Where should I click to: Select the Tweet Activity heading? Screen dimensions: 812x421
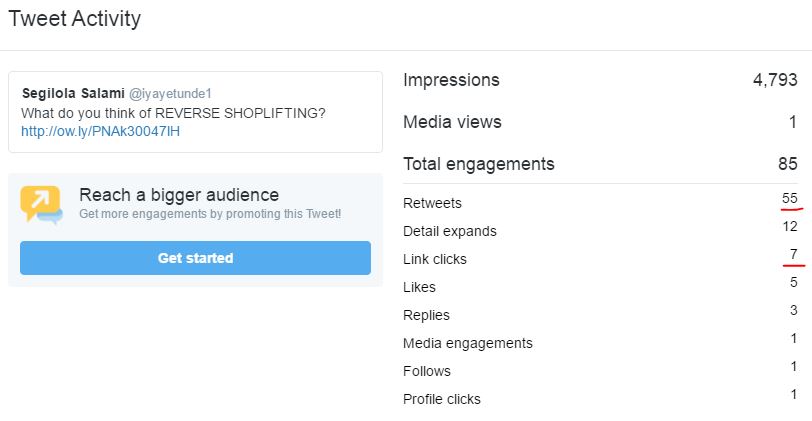click(x=75, y=19)
